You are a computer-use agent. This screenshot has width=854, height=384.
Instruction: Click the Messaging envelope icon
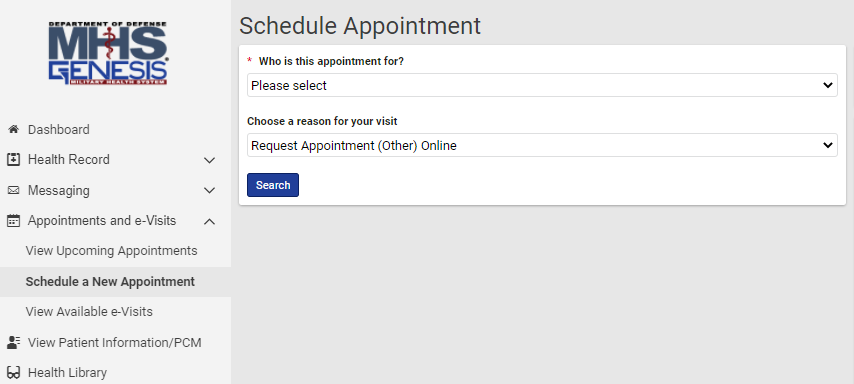tap(14, 191)
